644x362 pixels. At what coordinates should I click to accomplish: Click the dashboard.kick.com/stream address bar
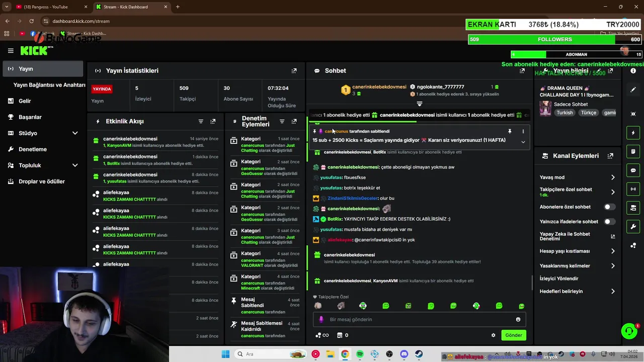click(80, 21)
